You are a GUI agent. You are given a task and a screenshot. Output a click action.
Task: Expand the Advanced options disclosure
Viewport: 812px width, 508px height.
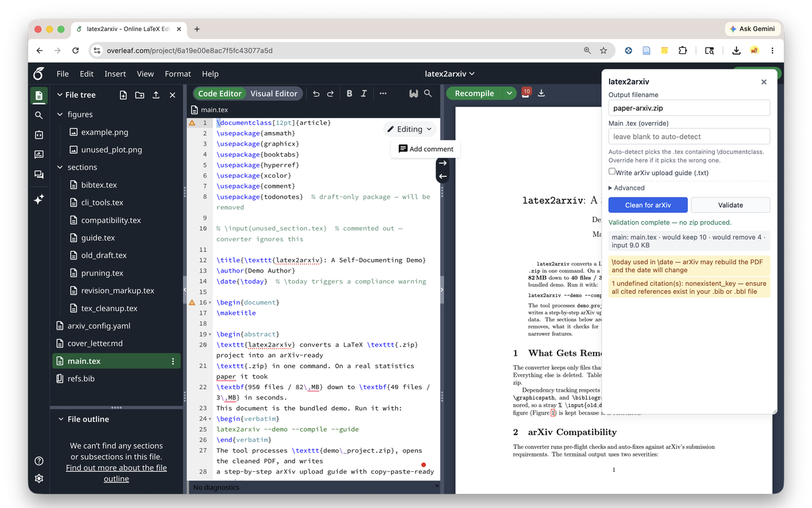pyautogui.click(x=626, y=188)
